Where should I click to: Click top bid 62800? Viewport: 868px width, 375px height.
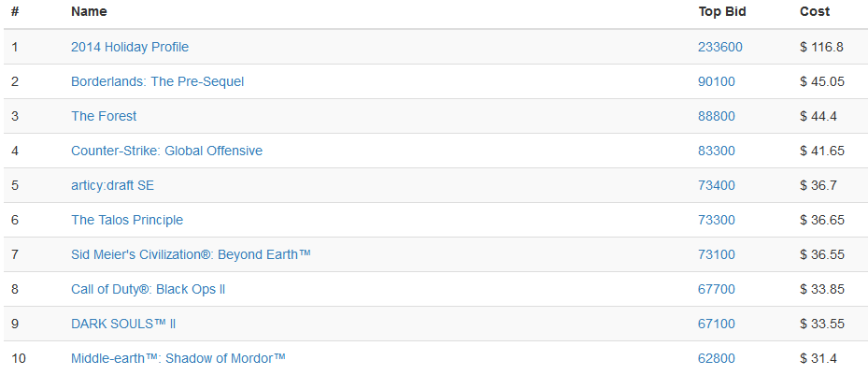(x=717, y=358)
